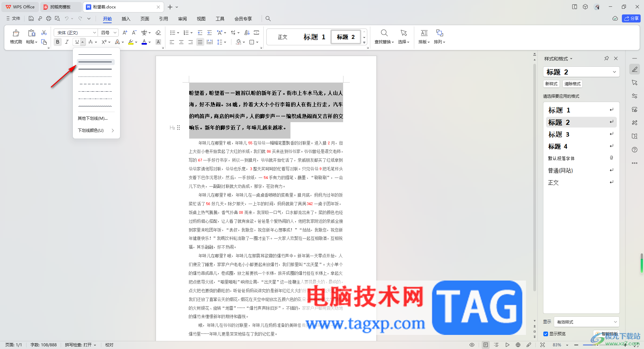644x349 pixels.
Task: Uncheck the 显示预览 checkbox
Action: click(x=546, y=334)
